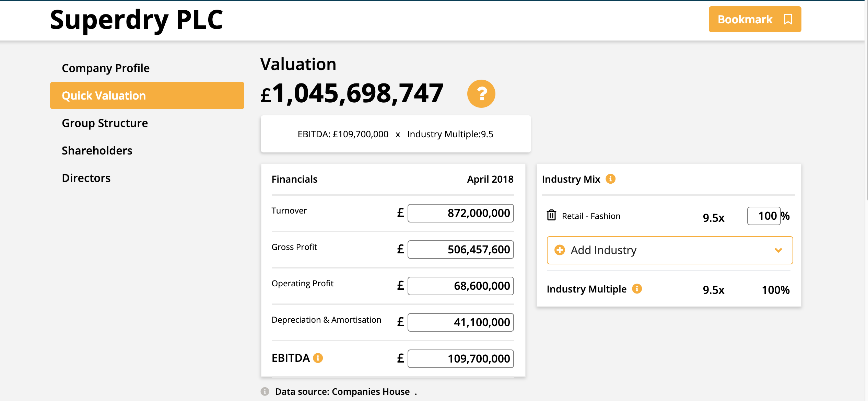Viewport: 868px width, 401px height.
Task: Click the Retail - Fashion industry name
Action: pyautogui.click(x=591, y=216)
